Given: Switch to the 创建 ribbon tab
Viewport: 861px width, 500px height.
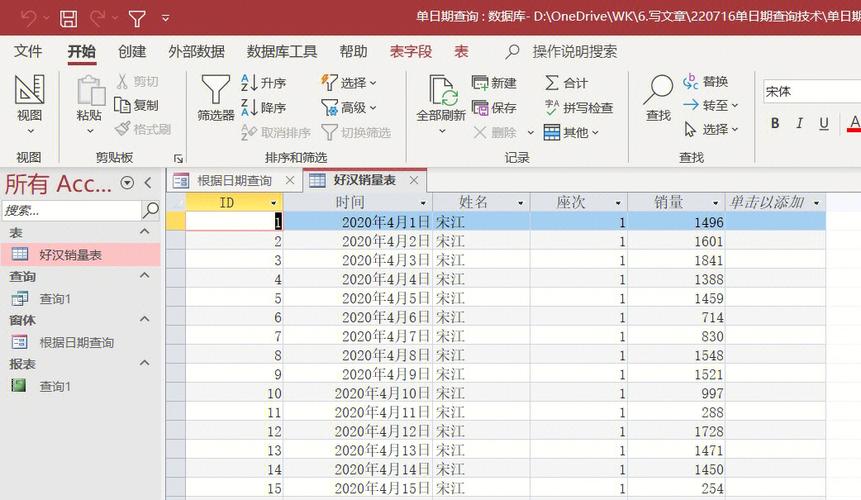Looking at the screenshot, I should (x=132, y=52).
